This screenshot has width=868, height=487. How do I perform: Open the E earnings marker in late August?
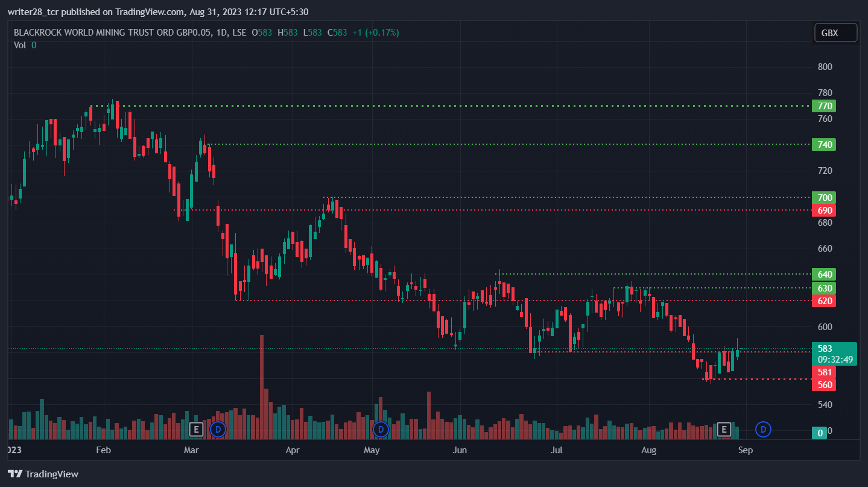[x=724, y=430]
